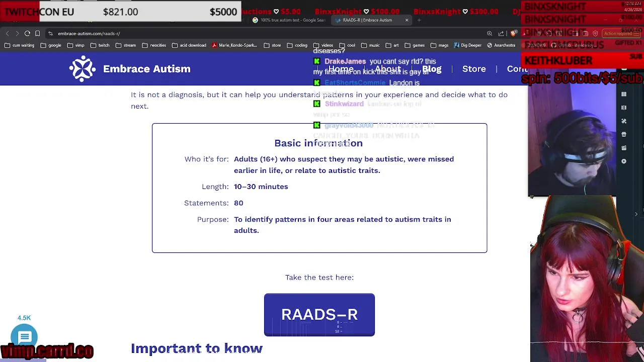Viewport: 644px width, 362px height.
Task: Click the browser forward arrow
Action: [17, 34]
